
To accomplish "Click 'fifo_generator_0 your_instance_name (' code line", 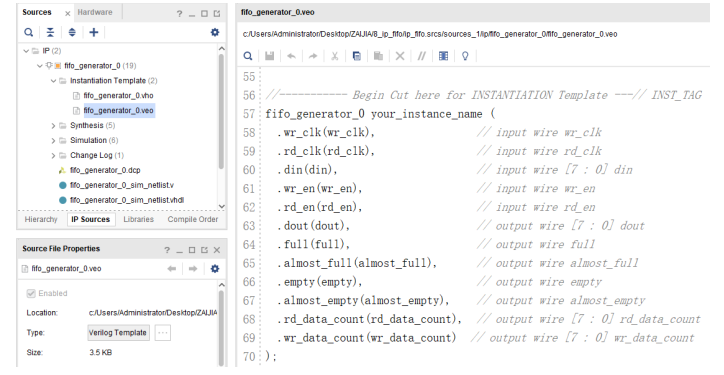I will [380, 114].
